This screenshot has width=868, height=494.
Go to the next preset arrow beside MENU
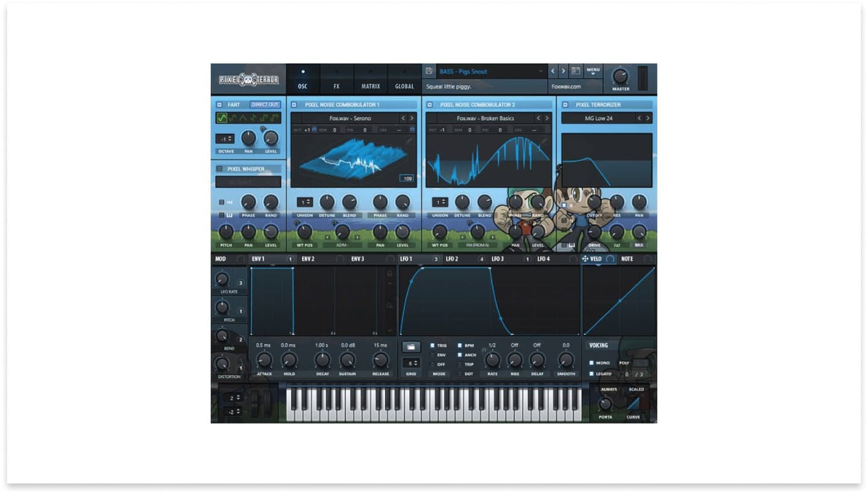564,71
